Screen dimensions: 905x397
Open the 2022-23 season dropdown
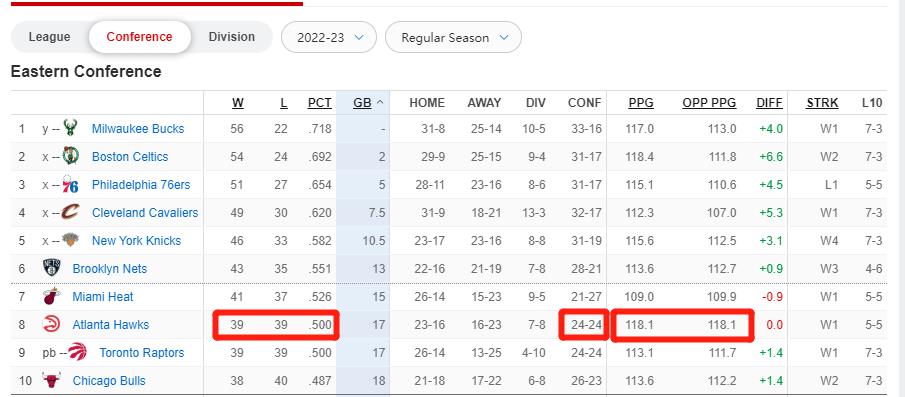(329, 38)
